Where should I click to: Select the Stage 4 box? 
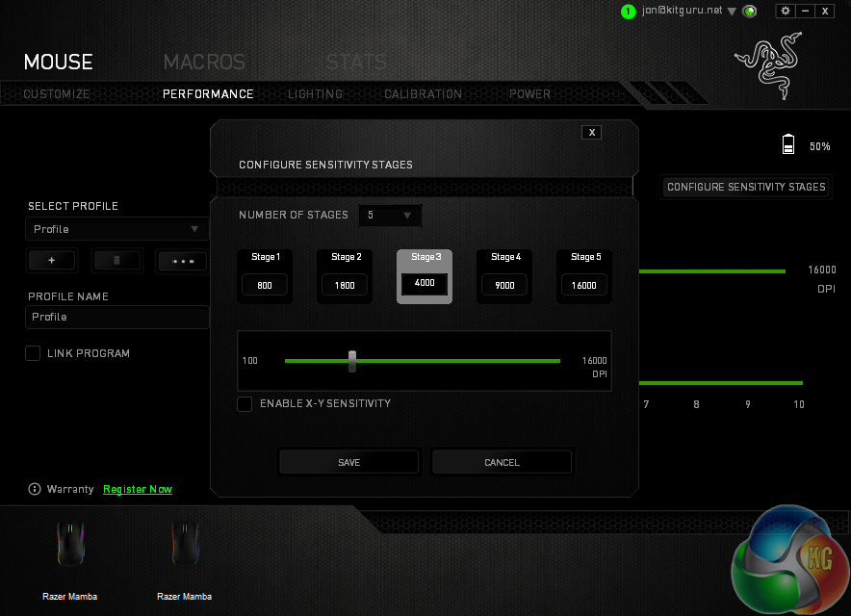click(504, 276)
